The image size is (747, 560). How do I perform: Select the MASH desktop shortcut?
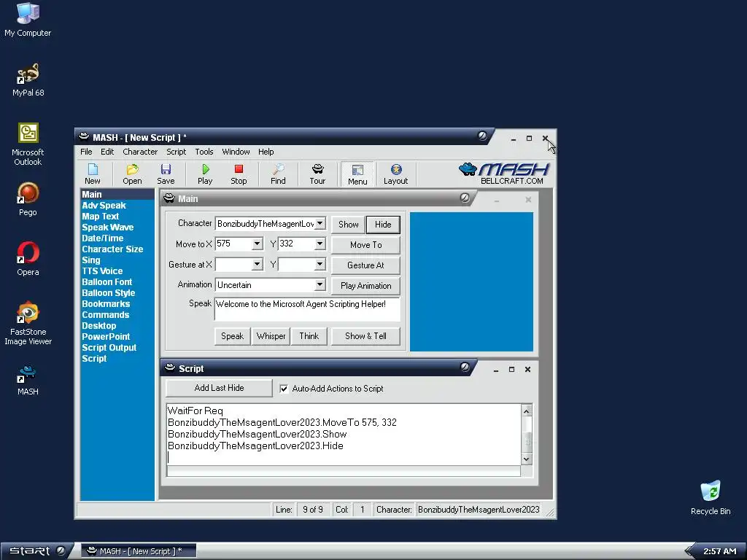point(28,379)
